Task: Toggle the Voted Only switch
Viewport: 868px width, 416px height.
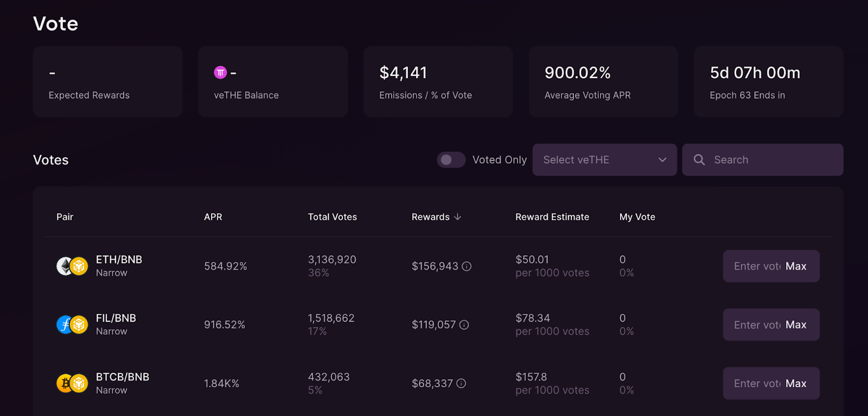Action: click(x=451, y=160)
